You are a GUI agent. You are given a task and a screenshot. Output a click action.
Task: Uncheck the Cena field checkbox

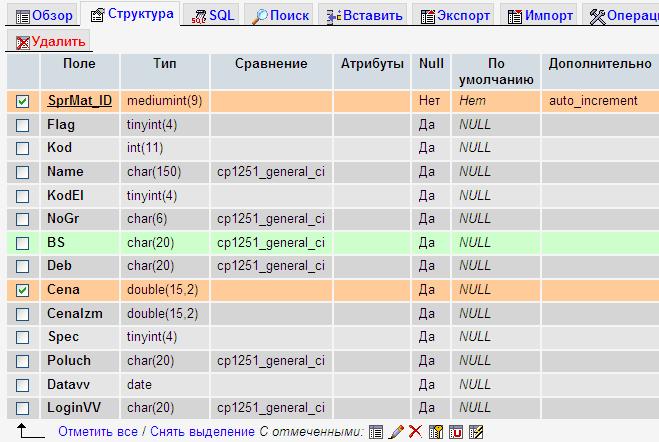23,290
